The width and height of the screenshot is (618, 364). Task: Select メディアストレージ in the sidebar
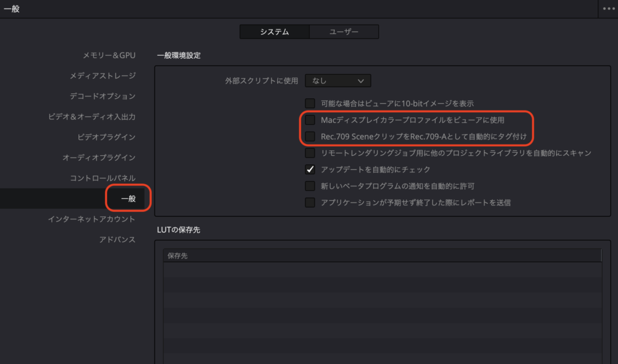103,75
